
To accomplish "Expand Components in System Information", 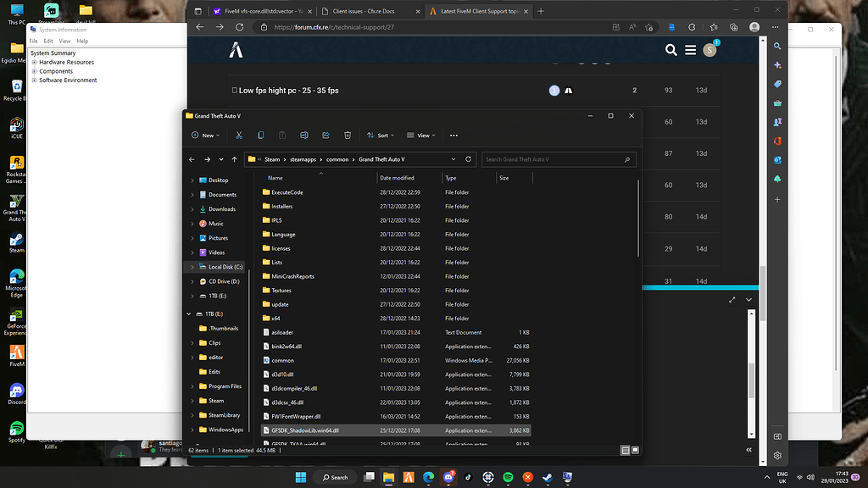I will (34, 71).
